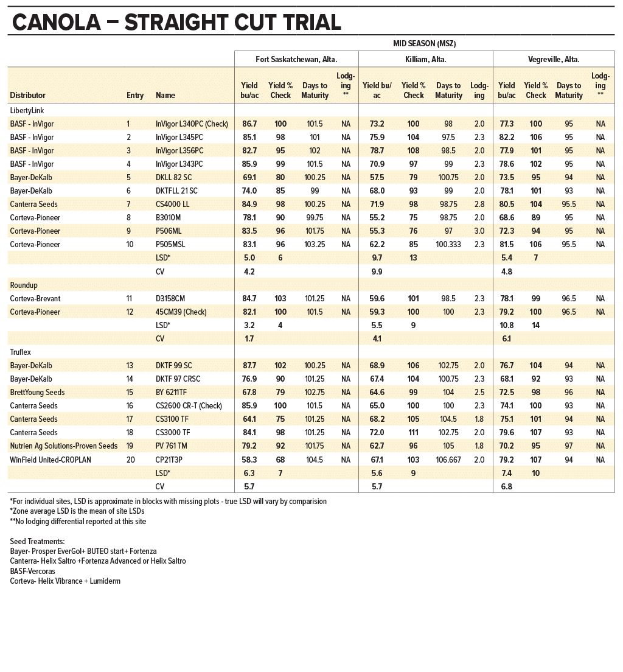Click the 'CS3100 TF' name cell
The image size is (623, 672).
tap(172, 419)
